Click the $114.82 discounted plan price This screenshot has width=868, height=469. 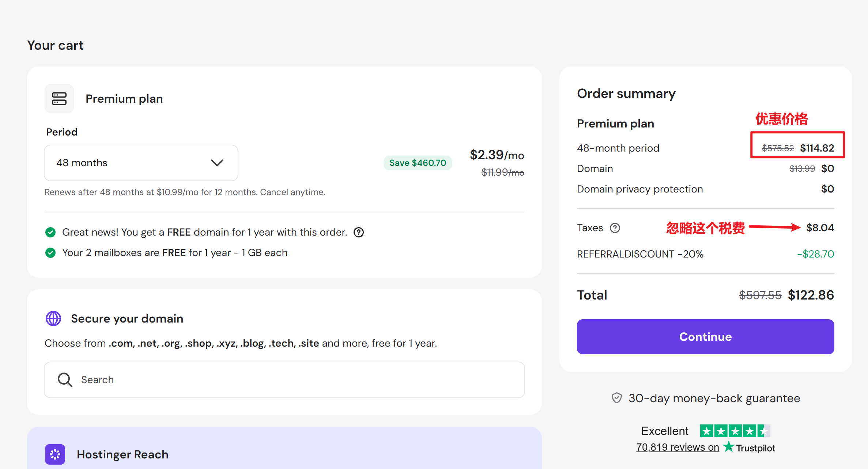click(817, 148)
